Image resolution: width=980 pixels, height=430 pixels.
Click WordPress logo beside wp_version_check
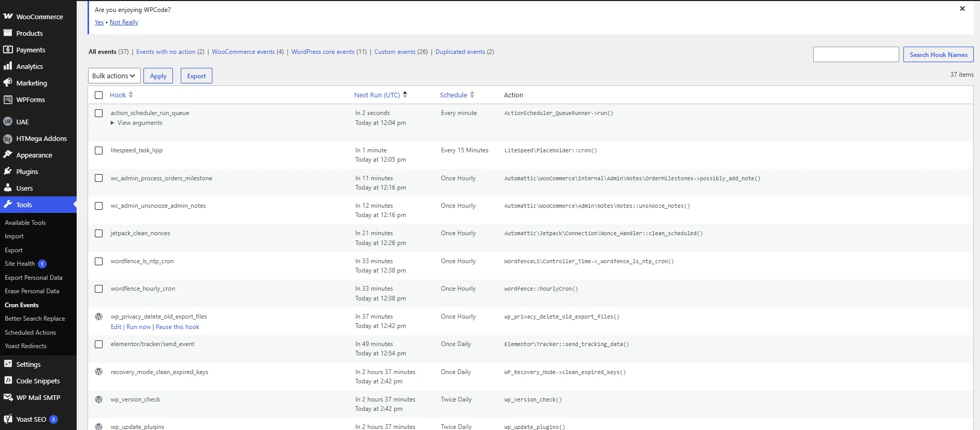pyautogui.click(x=98, y=399)
